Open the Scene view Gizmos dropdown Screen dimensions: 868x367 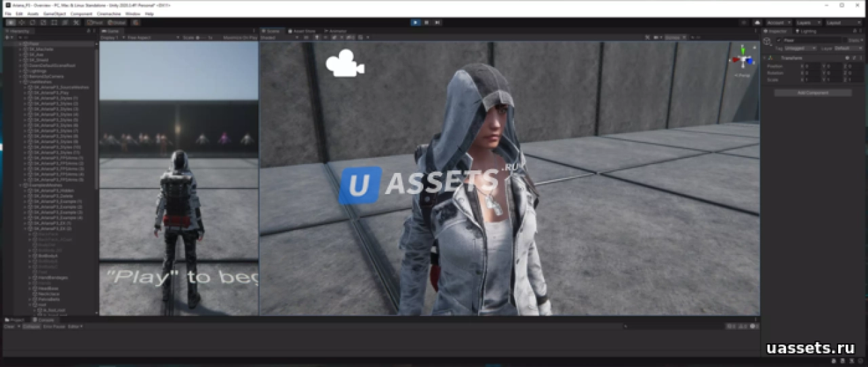pos(675,38)
